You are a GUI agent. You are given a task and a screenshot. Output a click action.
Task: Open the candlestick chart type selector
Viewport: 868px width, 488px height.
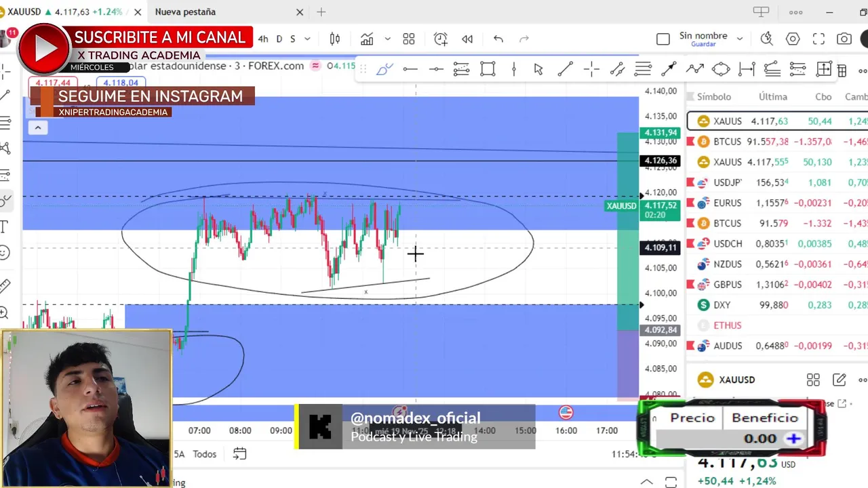334,39
